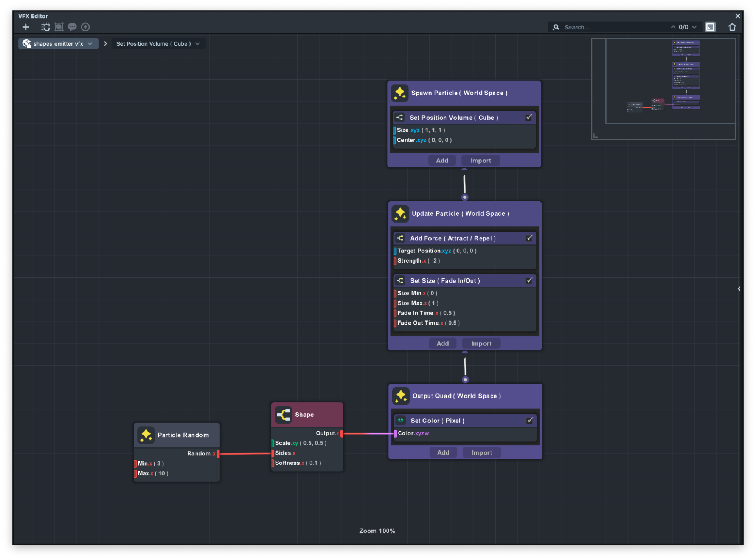Screen dimensions: 756x560
Task: Click the plus add node icon
Action: click(26, 27)
